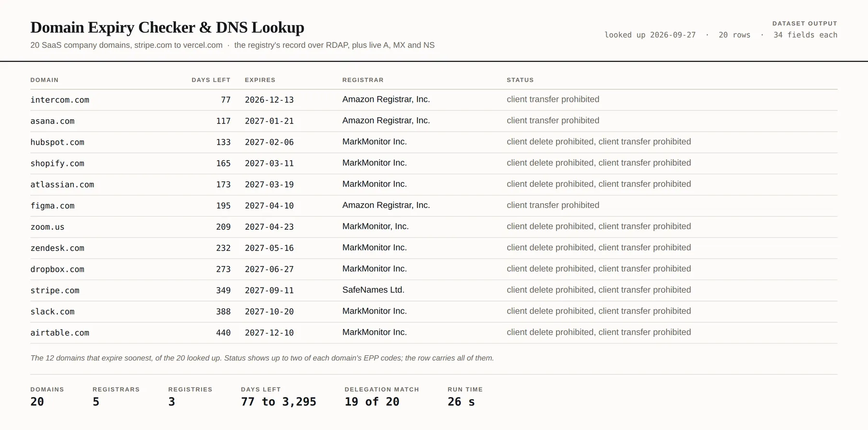Click the intercom.com domain cell

[x=60, y=100]
